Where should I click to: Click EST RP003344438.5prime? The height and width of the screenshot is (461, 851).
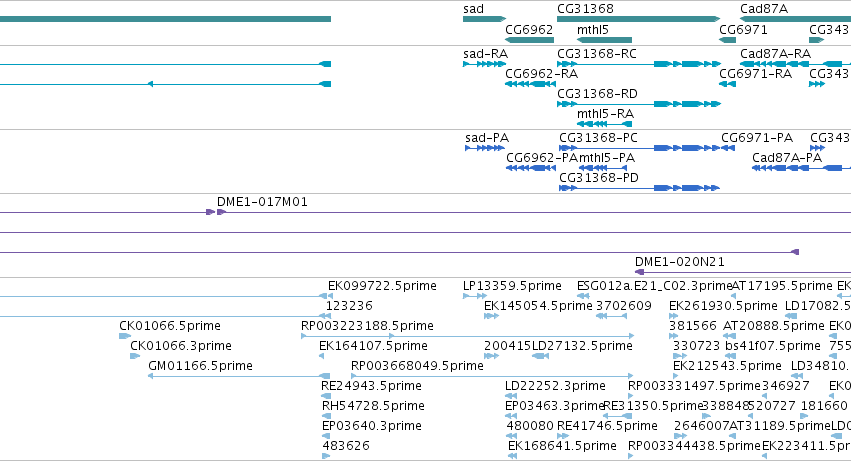694,447
